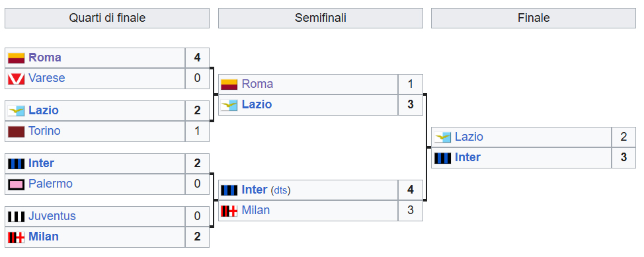This screenshot has width=644, height=257.
Task: Open Inter link in the Finale column
Action: [x=467, y=158]
